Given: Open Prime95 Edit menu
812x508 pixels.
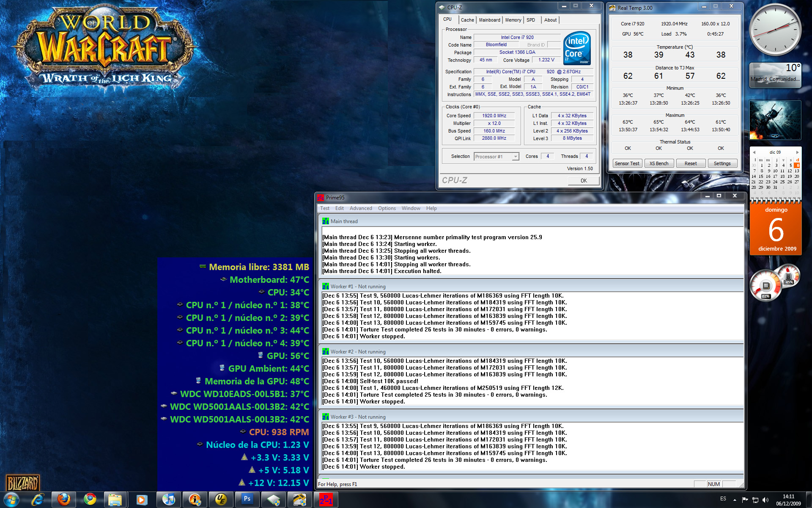Looking at the screenshot, I should pyautogui.click(x=340, y=208).
